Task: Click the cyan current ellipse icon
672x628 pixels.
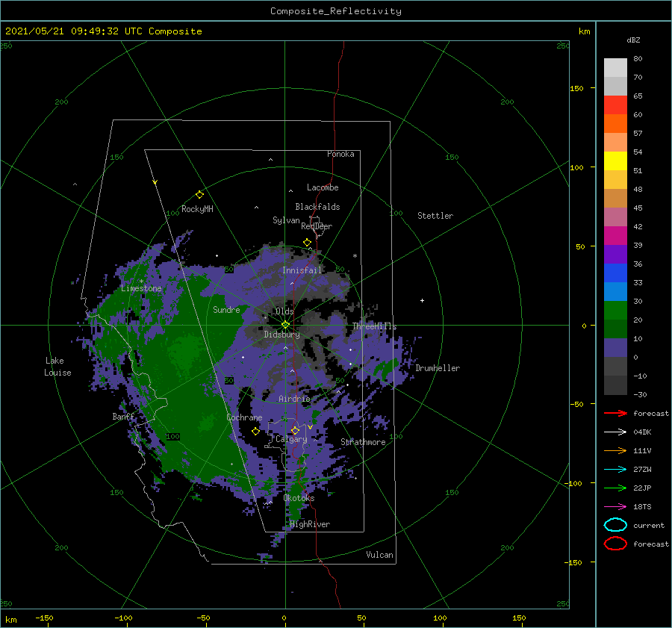Action: [615, 525]
